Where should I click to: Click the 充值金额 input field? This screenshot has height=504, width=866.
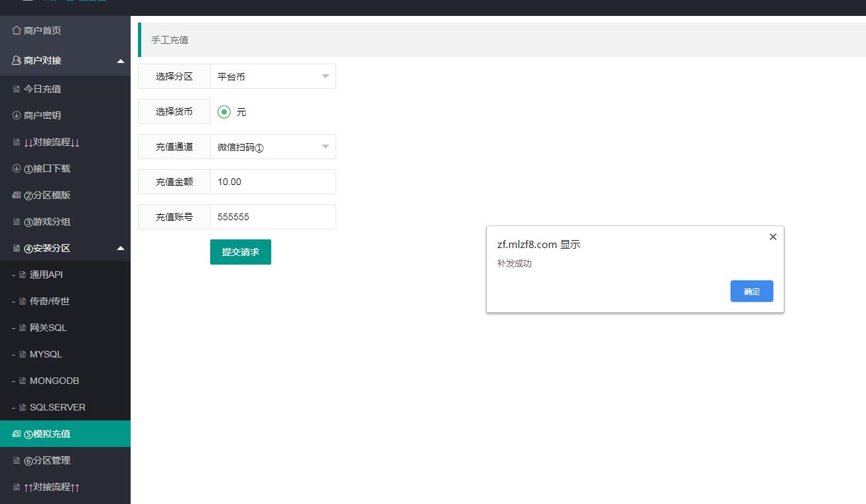[273, 182]
